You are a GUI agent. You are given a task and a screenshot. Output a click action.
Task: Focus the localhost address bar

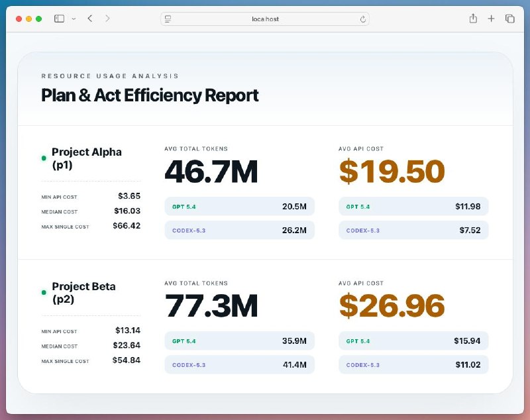pyautogui.click(x=265, y=19)
